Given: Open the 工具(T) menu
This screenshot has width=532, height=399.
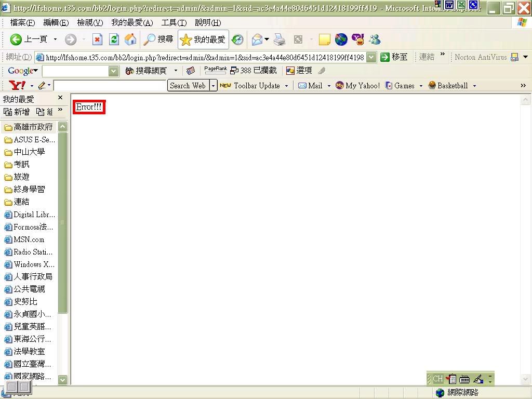Looking at the screenshot, I should pyautogui.click(x=174, y=23).
